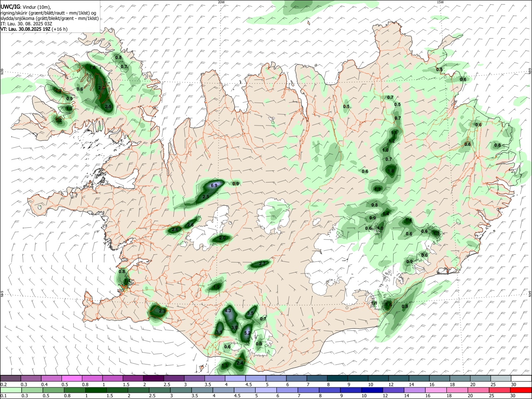The image size is (532, 399).
Task: Select lower legend purple swatch between 12 and 14
Action: pos(393,390)
